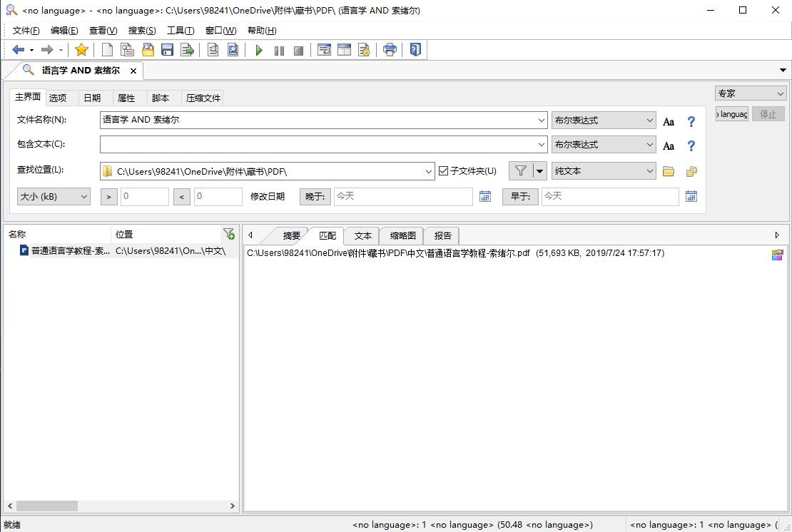Uncheck the 子文件夹(U) checkbox
This screenshot has height=532, width=792.
pyautogui.click(x=444, y=171)
